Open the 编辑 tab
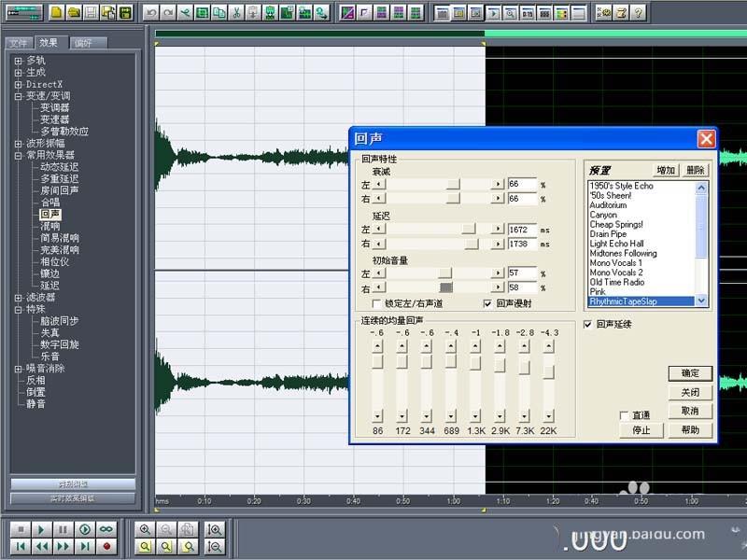Image resolution: width=747 pixels, height=560 pixels. [85, 42]
